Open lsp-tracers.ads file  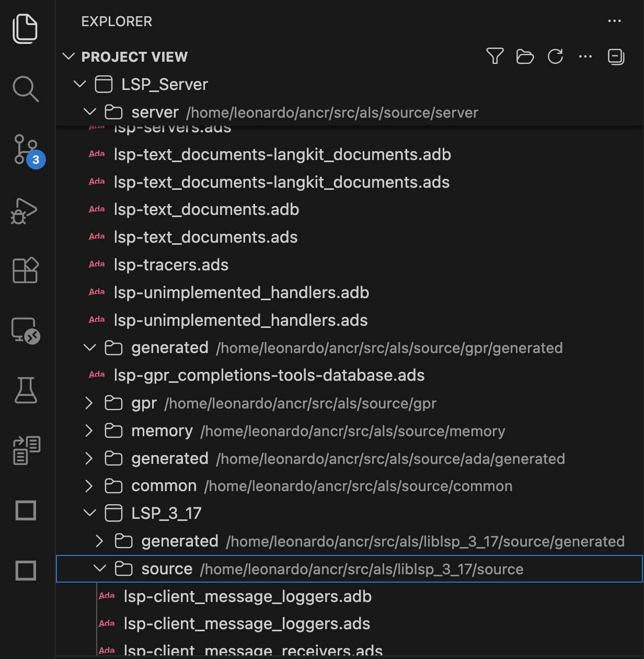point(171,265)
